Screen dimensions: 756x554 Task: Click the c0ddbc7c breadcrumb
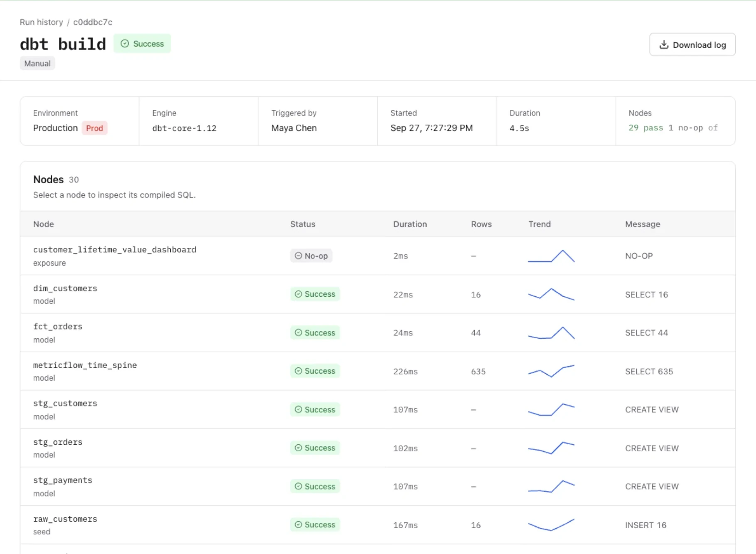[x=93, y=22]
